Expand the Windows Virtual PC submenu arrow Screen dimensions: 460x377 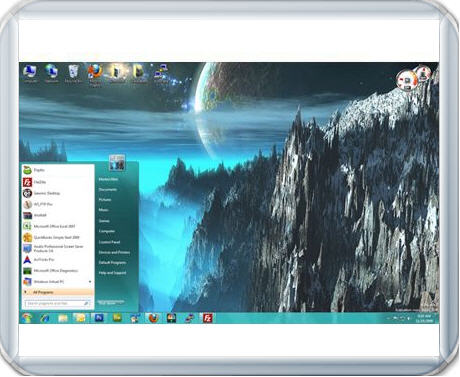90,282
